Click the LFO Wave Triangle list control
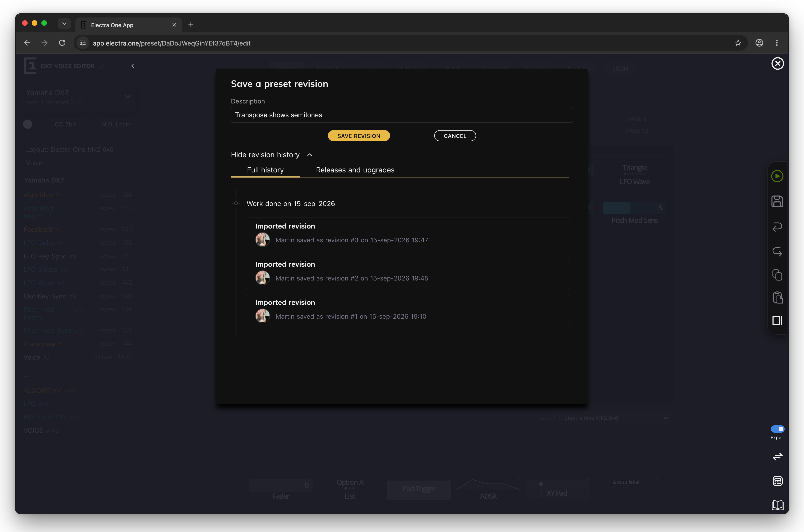The width and height of the screenshot is (804, 532). pos(634,174)
